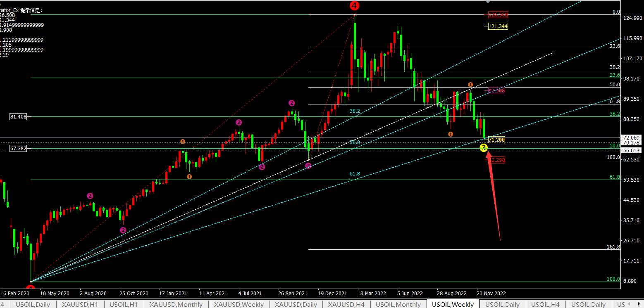Click the white 100.0 Fibonacci label

(613, 158)
